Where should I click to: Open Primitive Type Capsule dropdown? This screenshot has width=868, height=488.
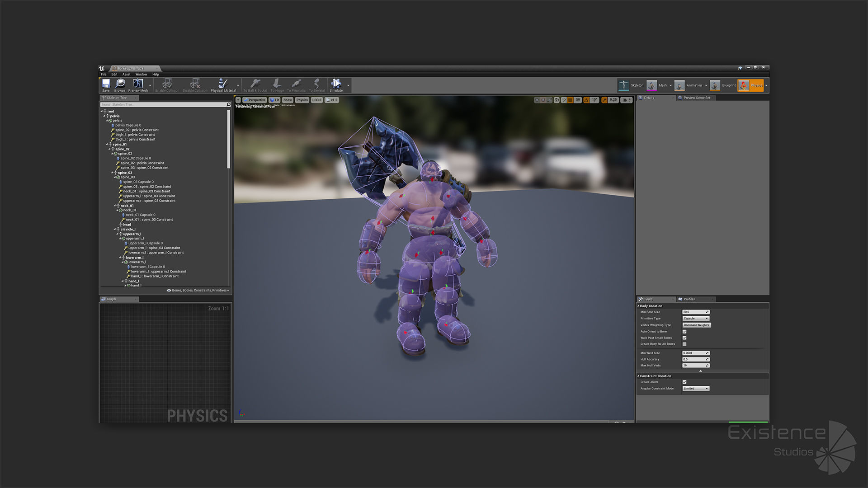(696, 319)
